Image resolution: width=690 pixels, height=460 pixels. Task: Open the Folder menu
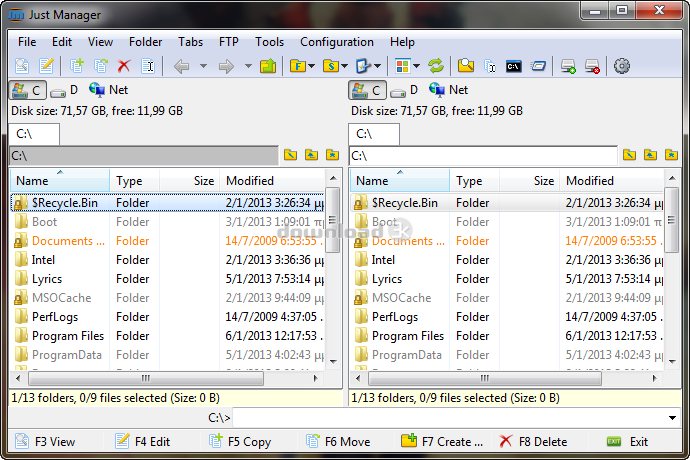pyautogui.click(x=145, y=42)
